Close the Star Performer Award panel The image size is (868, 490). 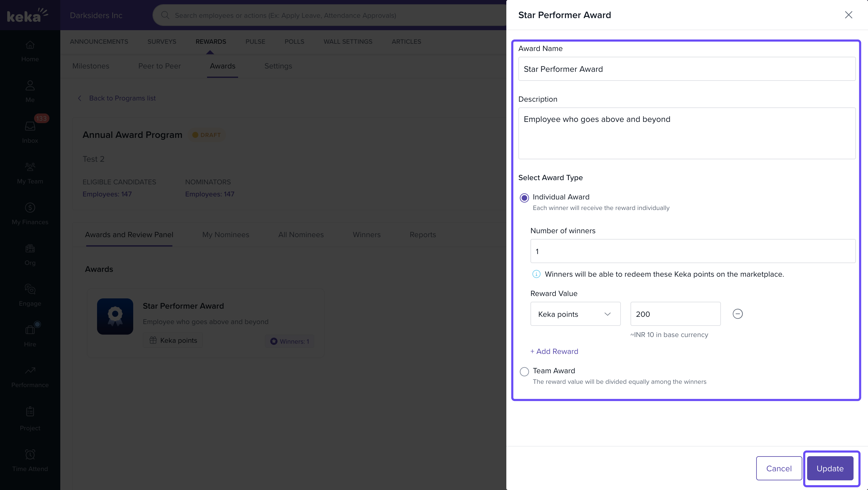coord(848,15)
